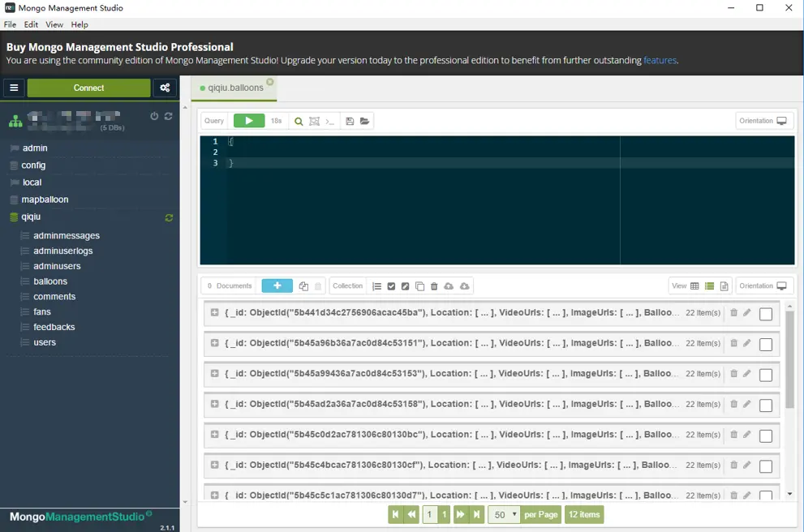Click the shell prompt icon in query toolbar
Image resolution: width=804 pixels, height=532 pixels.
pyautogui.click(x=329, y=122)
